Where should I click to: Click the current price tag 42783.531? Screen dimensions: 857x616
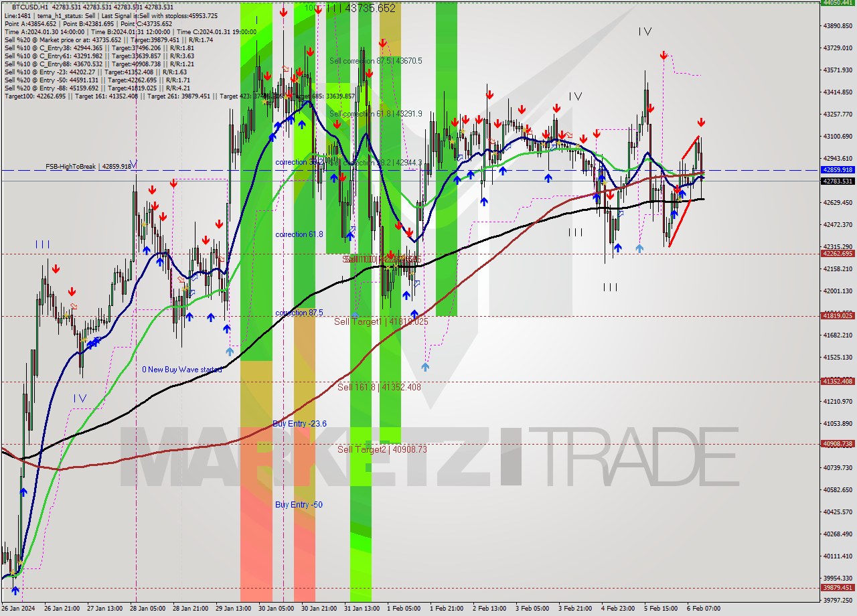838,181
